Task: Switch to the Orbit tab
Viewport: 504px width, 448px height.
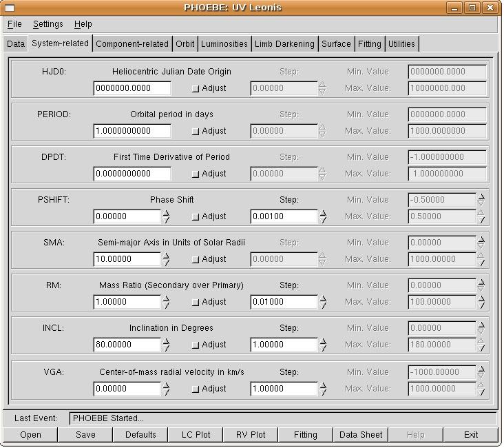Action: pyautogui.click(x=185, y=44)
